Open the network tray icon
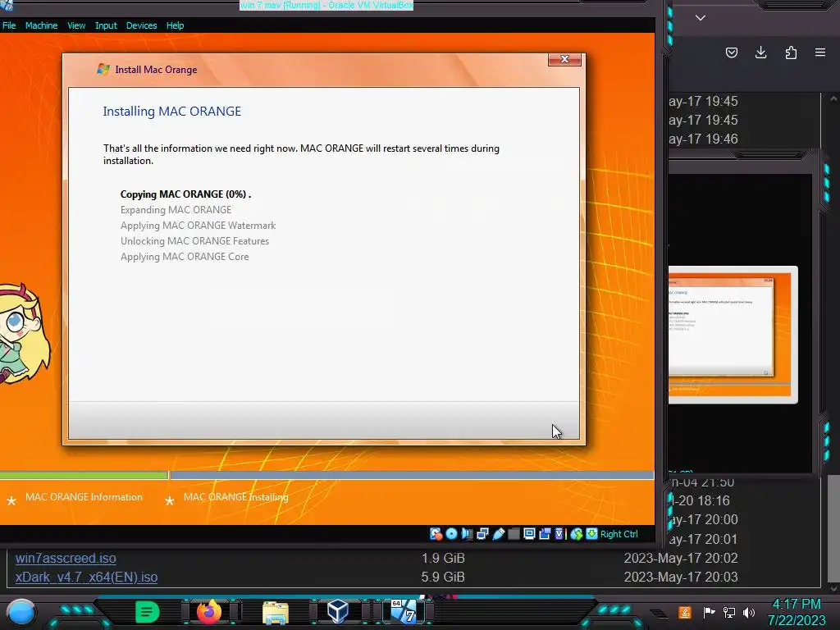 coord(729,612)
